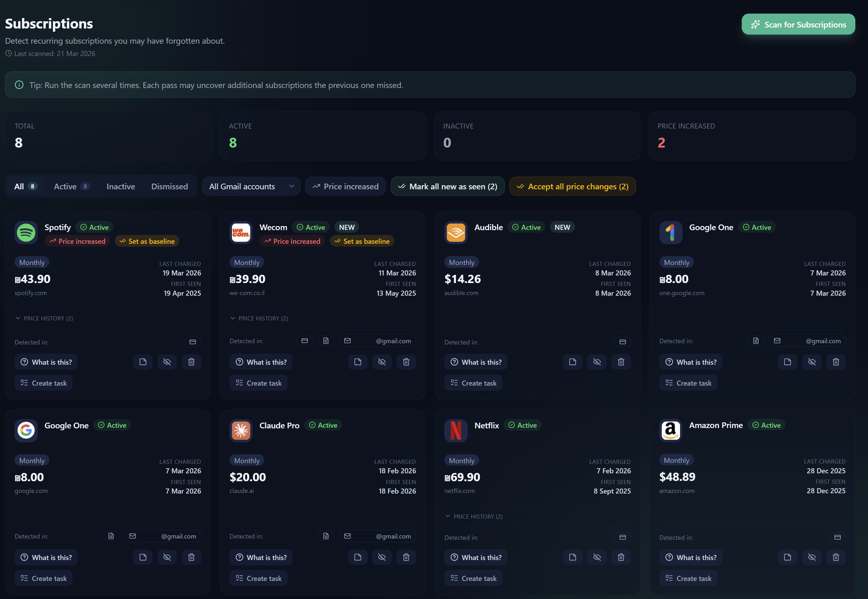Viewport: 868px width, 599px height.
Task: Click the Spotify logo icon
Action: pos(26,233)
